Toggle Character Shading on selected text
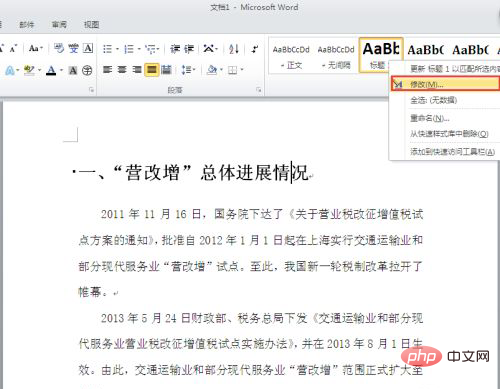 click(73, 70)
